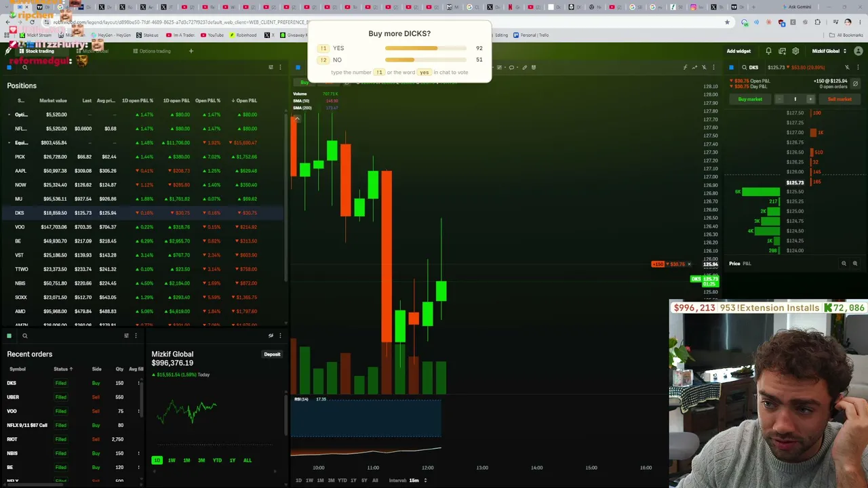Remove the +150 position marker on chart
868x488 pixels.
point(689,264)
